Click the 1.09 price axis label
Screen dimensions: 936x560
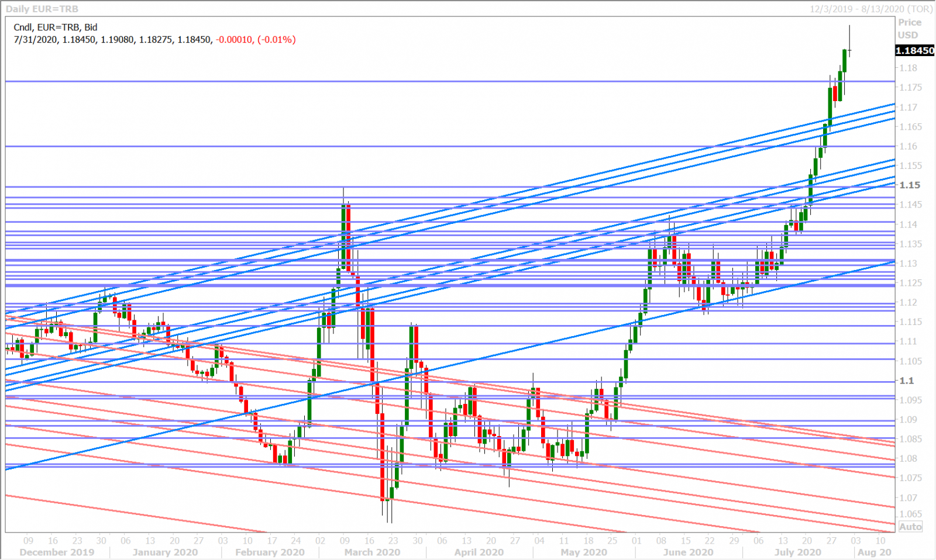pos(909,420)
